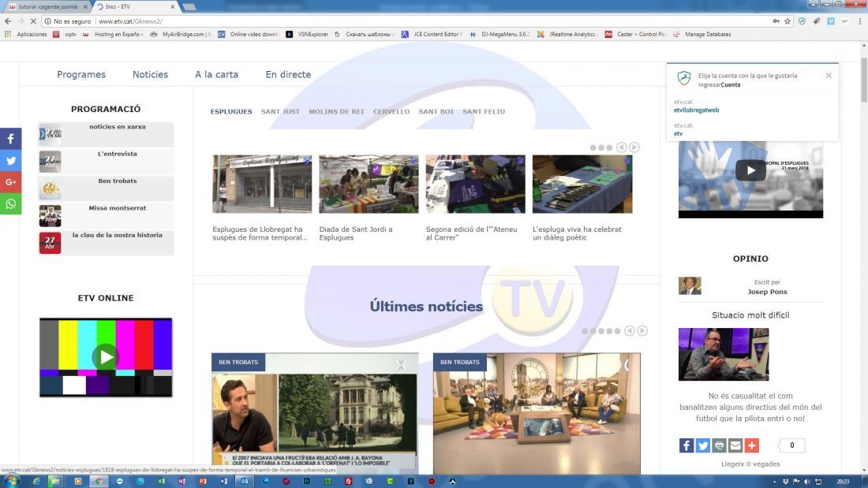
Task: Open FileZilla from the taskbar
Action: click(348, 482)
